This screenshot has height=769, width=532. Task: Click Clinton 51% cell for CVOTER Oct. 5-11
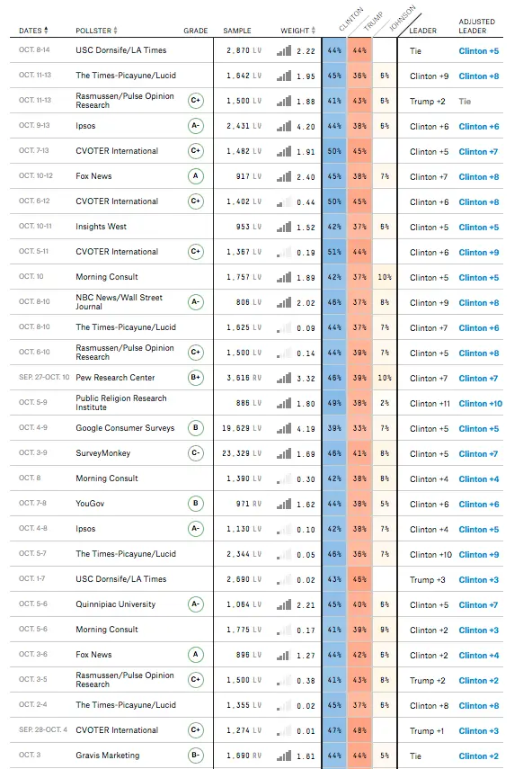coord(334,252)
